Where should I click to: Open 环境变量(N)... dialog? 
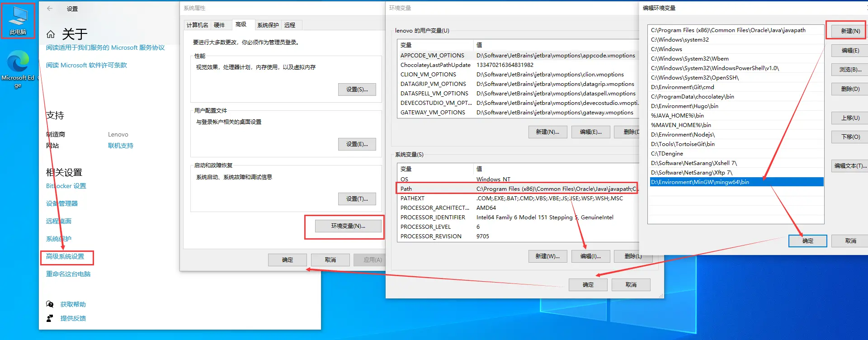[x=348, y=226]
